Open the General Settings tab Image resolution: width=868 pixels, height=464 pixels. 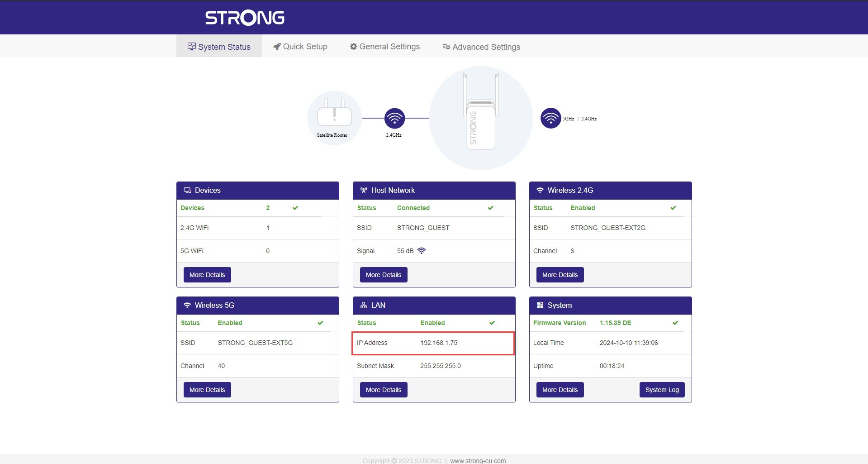pos(385,47)
